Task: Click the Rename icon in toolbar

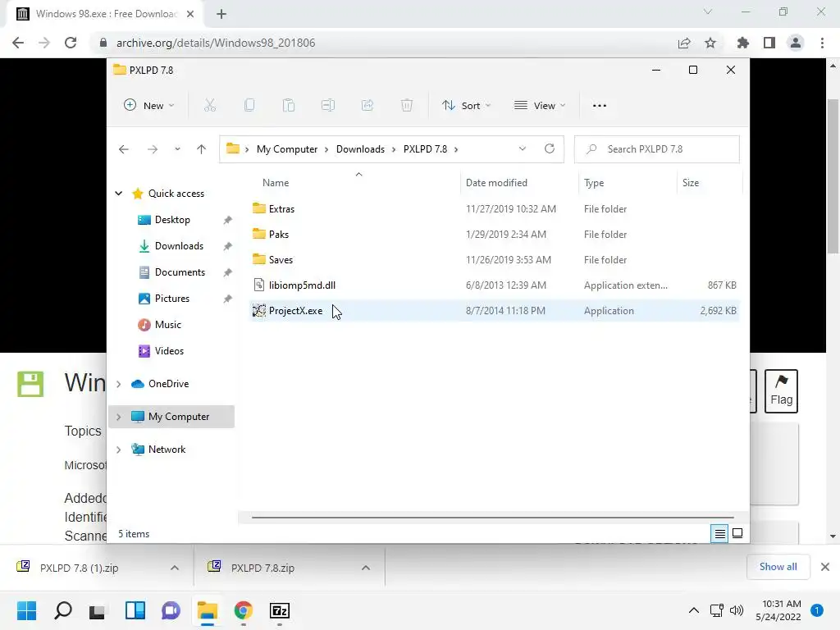Action: tap(328, 106)
